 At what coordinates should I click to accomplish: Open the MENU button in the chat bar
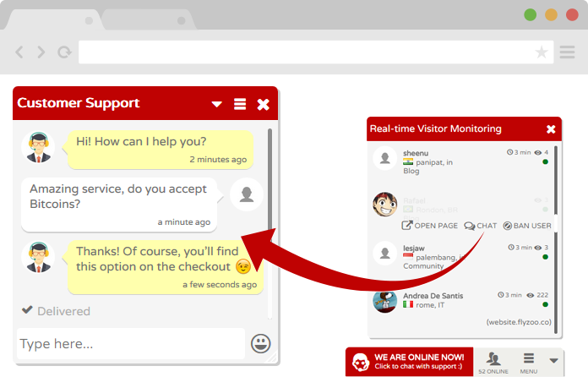[529, 363]
